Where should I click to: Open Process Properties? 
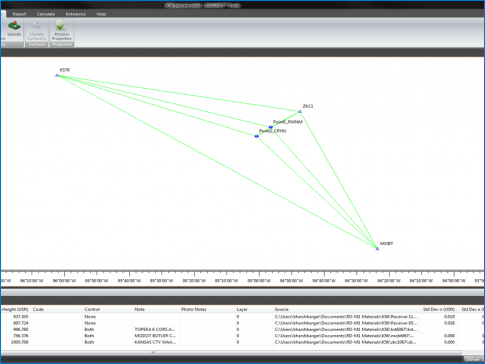pos(62,30)
